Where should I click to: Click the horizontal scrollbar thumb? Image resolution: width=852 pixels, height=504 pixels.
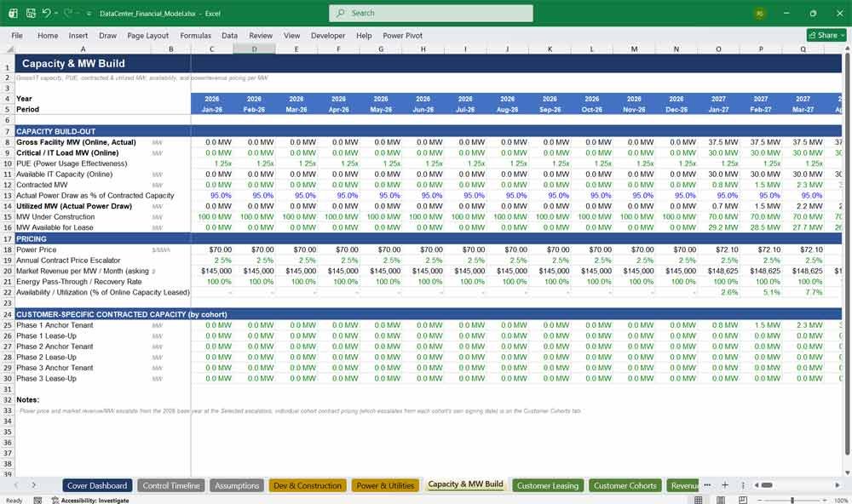pos(767,485)
